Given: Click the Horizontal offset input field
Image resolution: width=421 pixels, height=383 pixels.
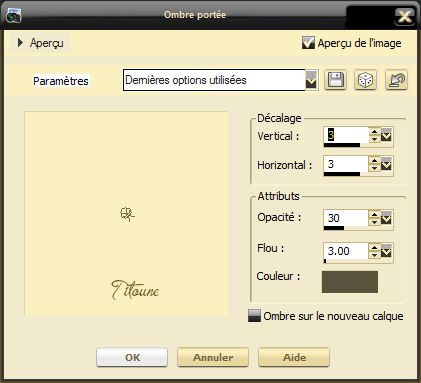Looking at the screenshot, I should pos(346,164).
